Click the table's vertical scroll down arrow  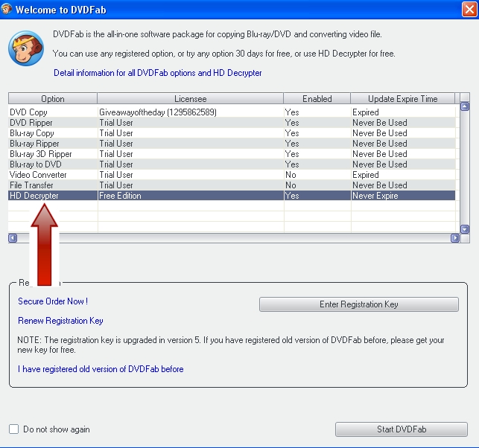(x=465, y=229)
